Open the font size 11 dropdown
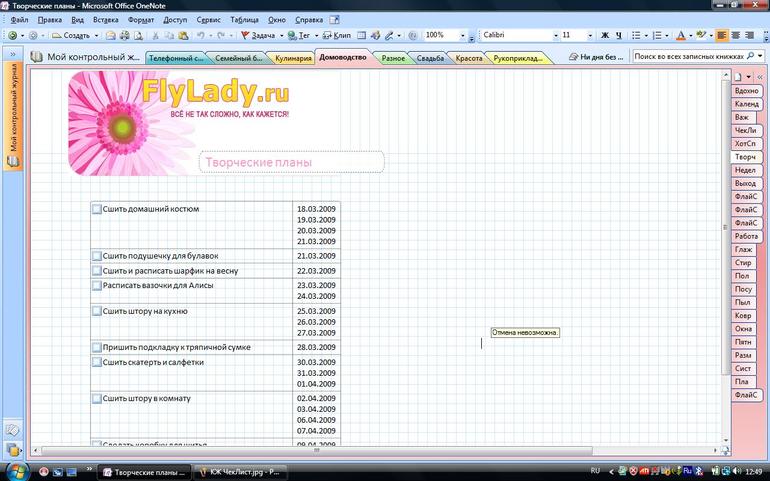The height and width of the screenshot is (481, 770). tap(592, 35)
